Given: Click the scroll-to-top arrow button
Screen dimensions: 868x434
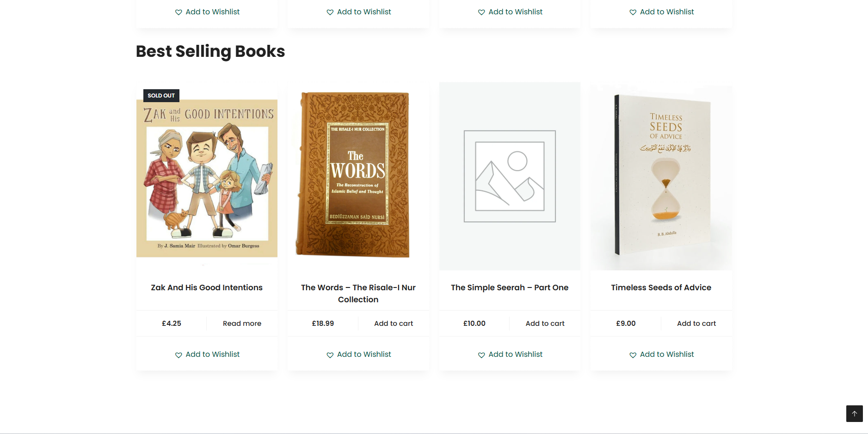Looking at the screenshot, I should pyautogui.click(x=854, y=414).
